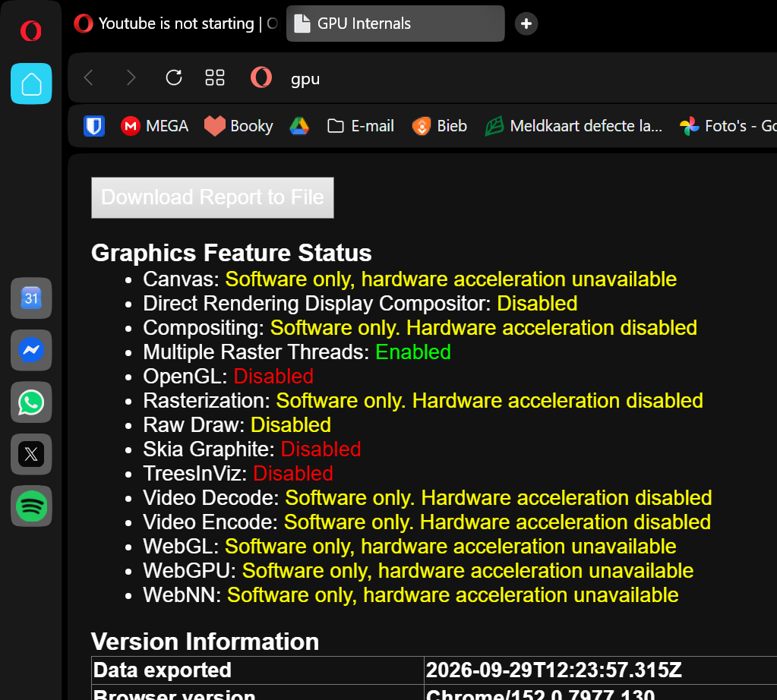
Task: Open a new tab with plus button
Action: coord(526,24)
